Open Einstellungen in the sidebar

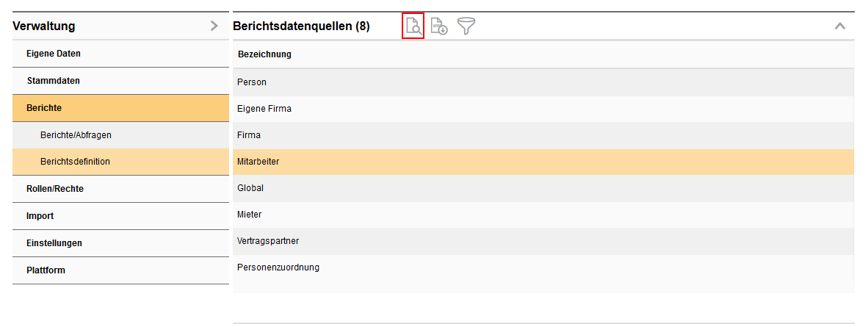point(54,243)
